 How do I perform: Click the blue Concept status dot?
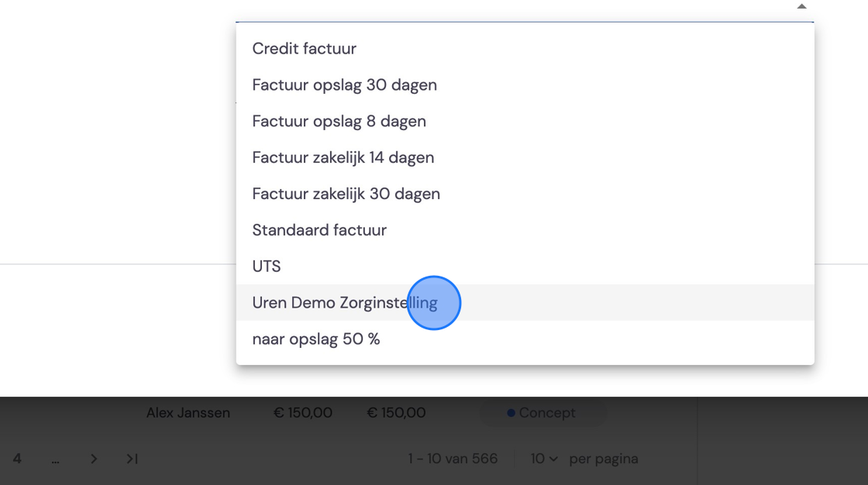click(x=511, y=413)
